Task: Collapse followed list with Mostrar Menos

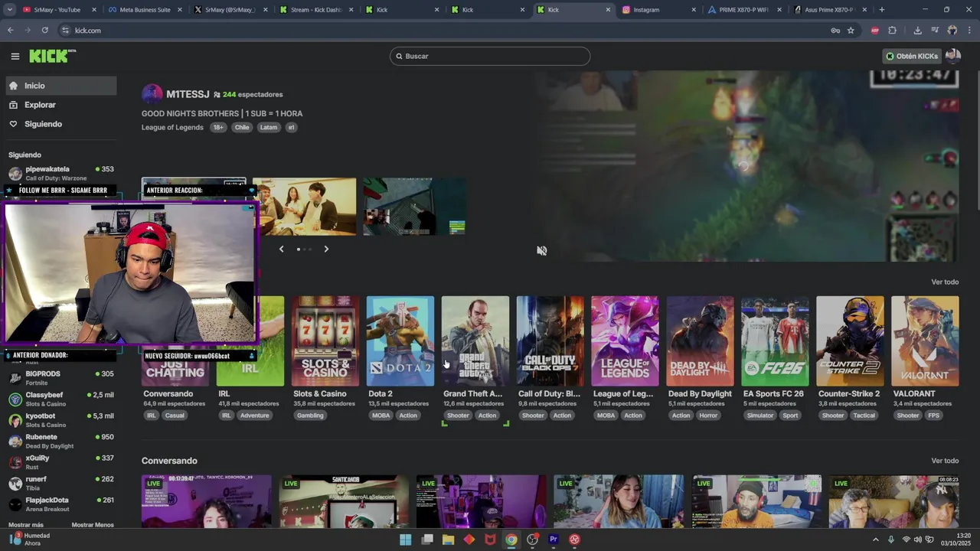Action: click(x=93, y=525)
